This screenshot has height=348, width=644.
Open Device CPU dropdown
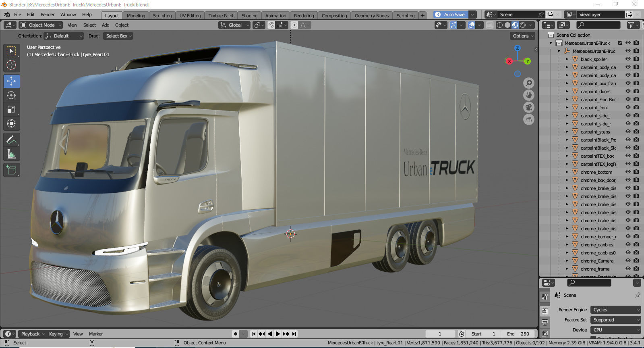(x=615, y=330)
